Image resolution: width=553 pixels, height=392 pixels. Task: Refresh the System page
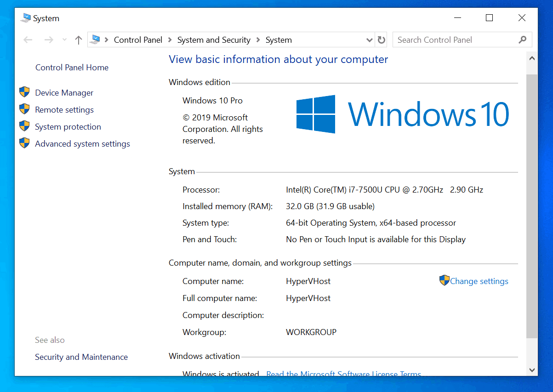pos(382,40)
